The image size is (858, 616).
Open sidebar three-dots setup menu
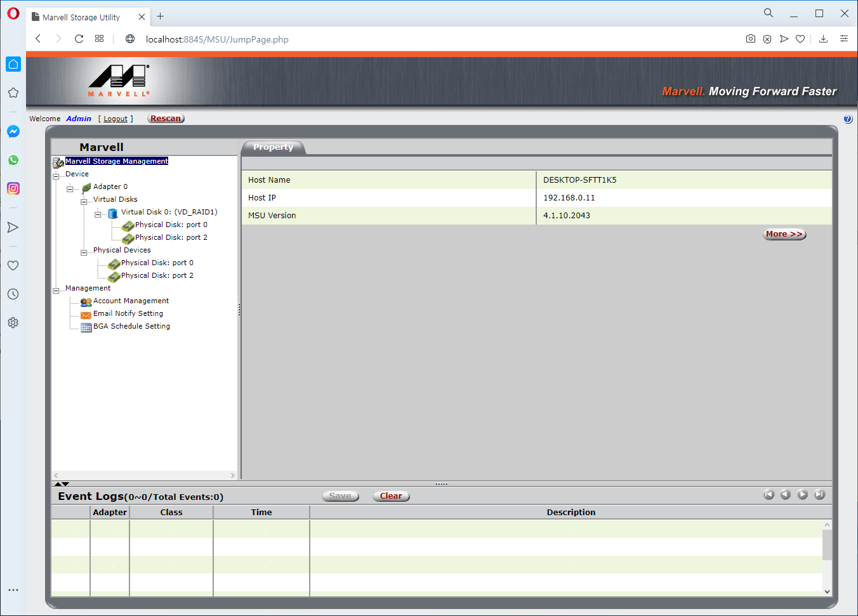(x=13, y=590)
